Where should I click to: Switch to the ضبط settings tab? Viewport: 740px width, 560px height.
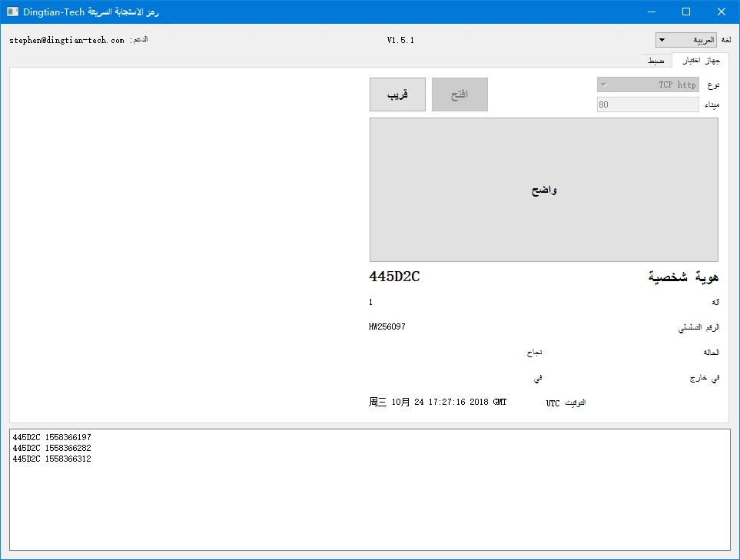[x=656, y=61]
